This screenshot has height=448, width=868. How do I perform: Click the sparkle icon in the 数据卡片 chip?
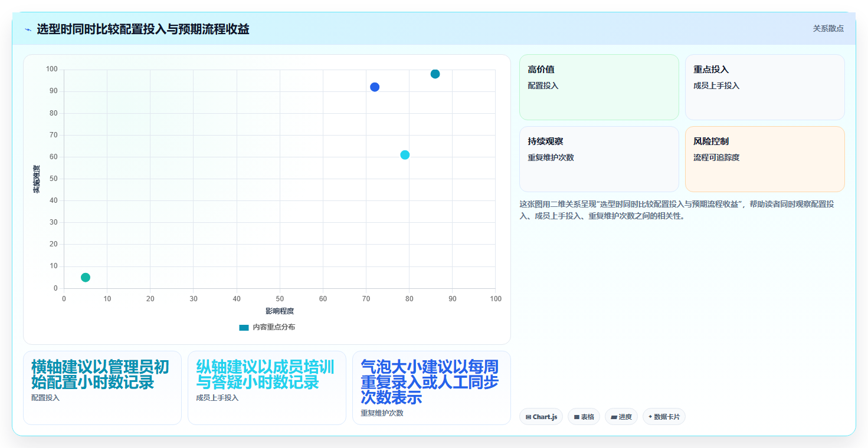650,417
